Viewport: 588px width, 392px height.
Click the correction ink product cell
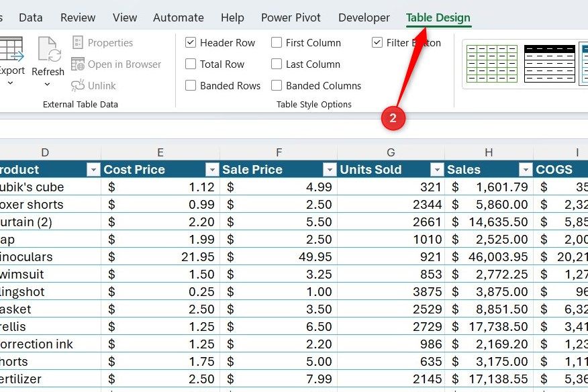coord(50,344)
